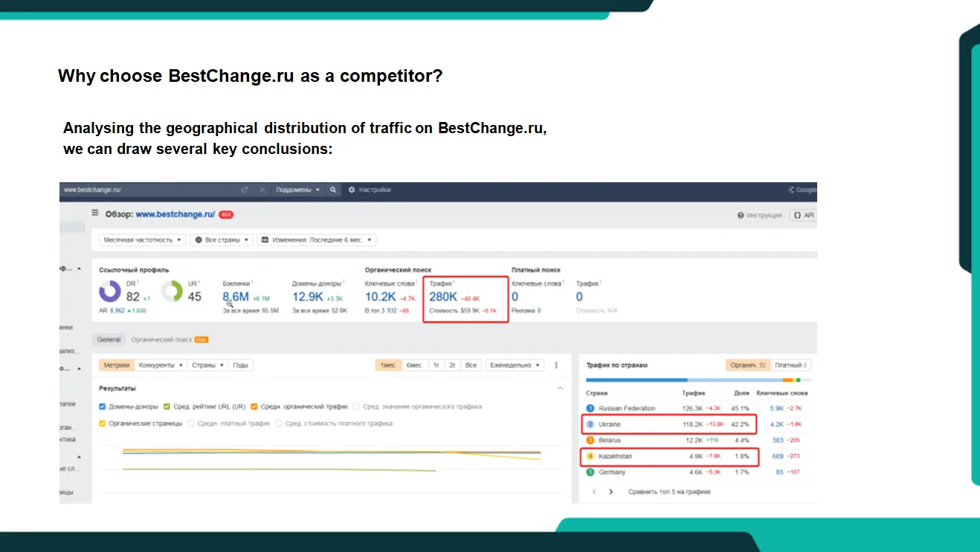Click the external link icon beside the URL

tap(245, 190)
